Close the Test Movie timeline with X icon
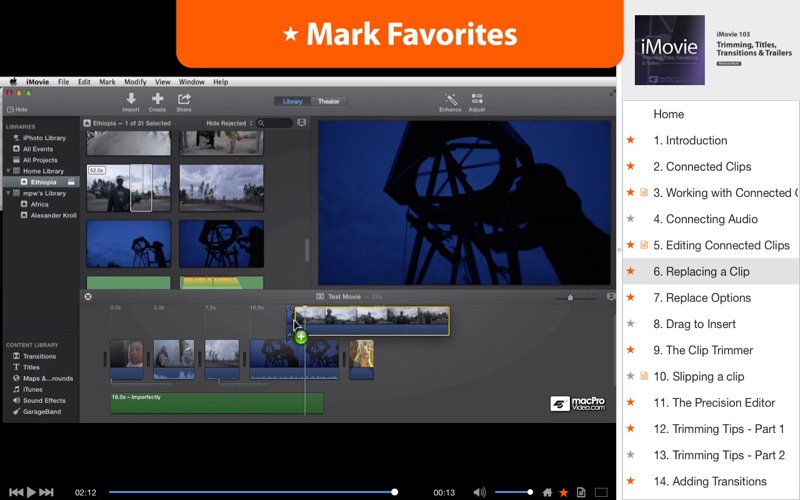800x500 pixels. click(88, 296)
